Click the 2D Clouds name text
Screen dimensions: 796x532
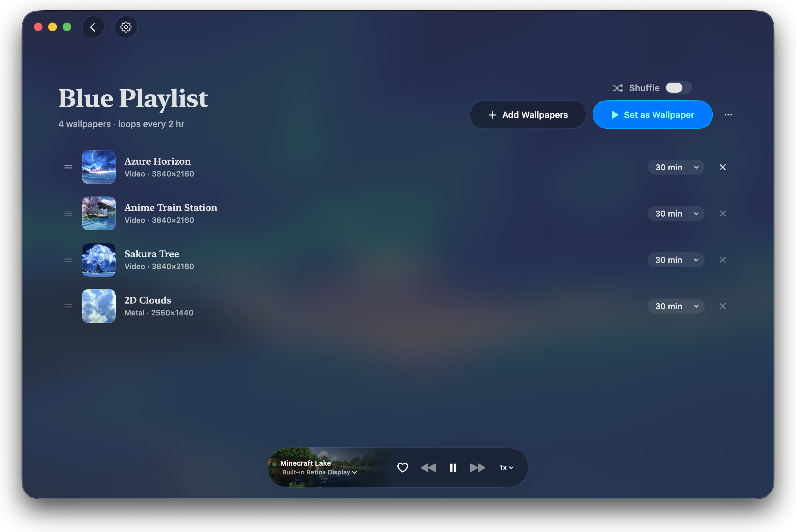click(148, 300)
